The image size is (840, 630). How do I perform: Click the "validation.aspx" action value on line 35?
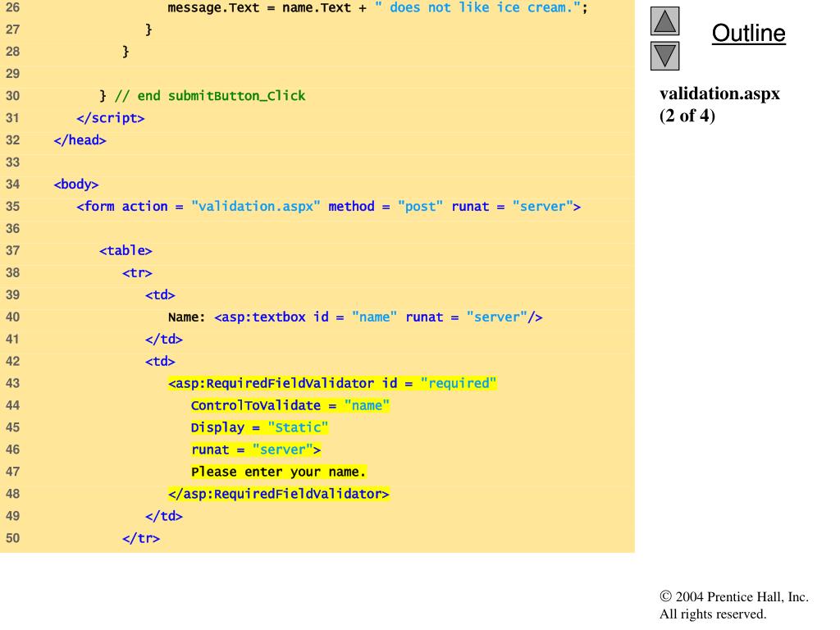256,206
